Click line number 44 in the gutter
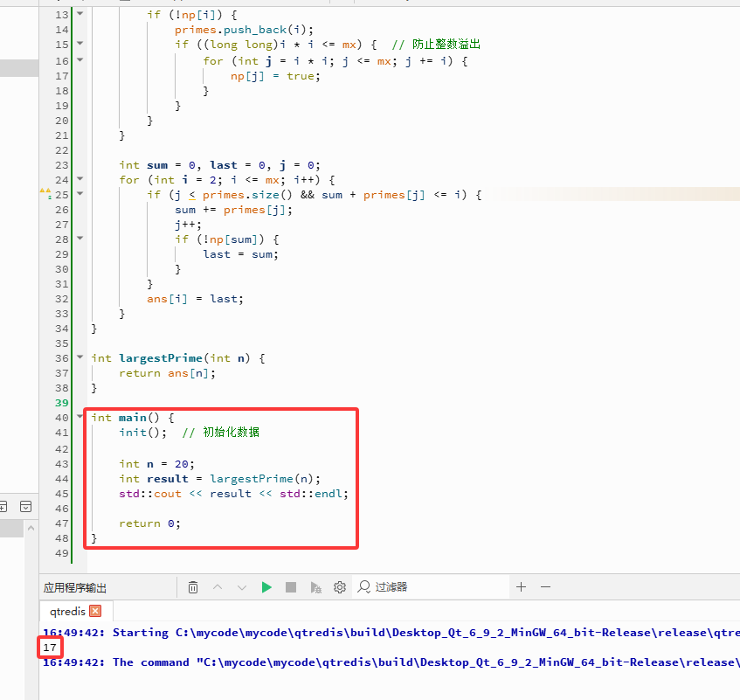The image size is (740, 700). coord(62,479)
